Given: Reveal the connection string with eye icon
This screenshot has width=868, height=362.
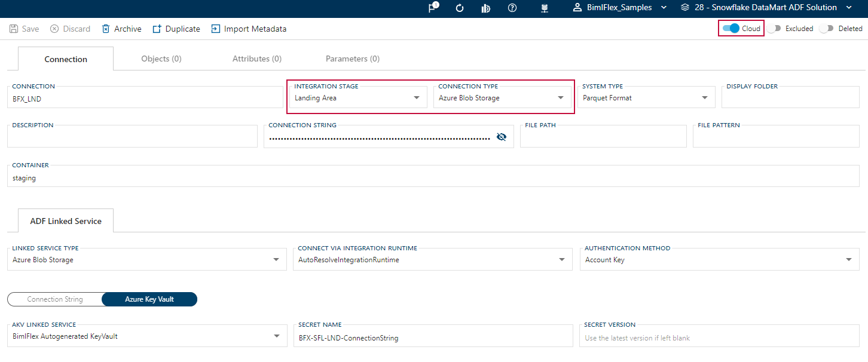Looking at the screenshot, I should tap(502, 137).
